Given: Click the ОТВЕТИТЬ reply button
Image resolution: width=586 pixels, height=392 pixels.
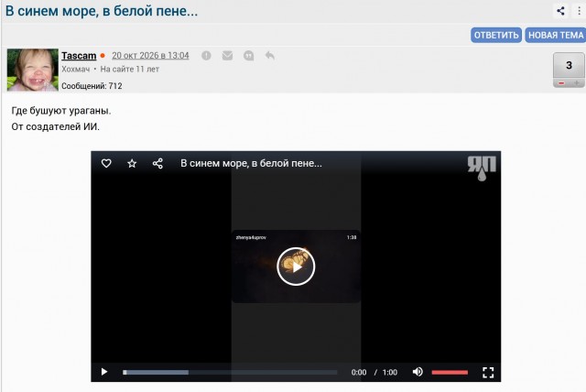Looking at the screenshot, I should click(496, 35).
